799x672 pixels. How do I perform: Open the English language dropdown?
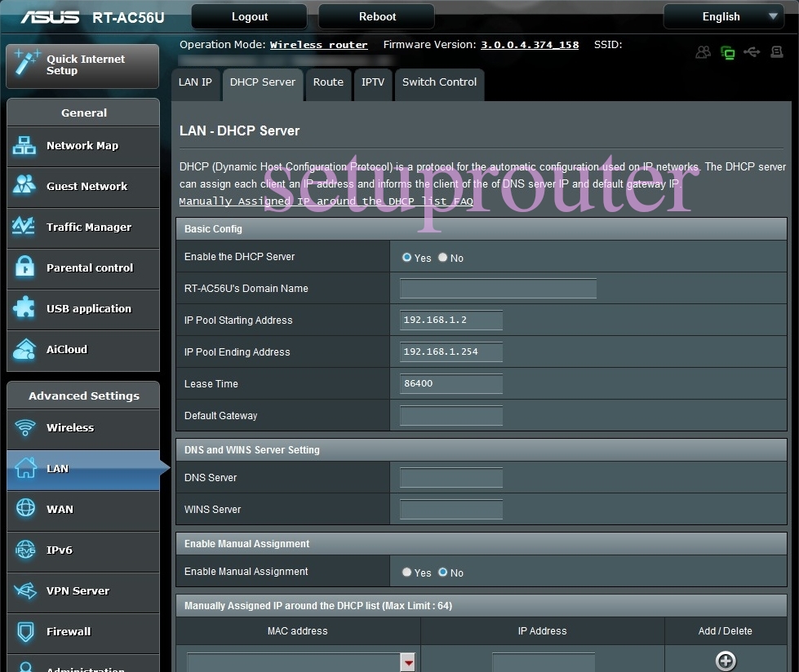click(x=723, y=16)
